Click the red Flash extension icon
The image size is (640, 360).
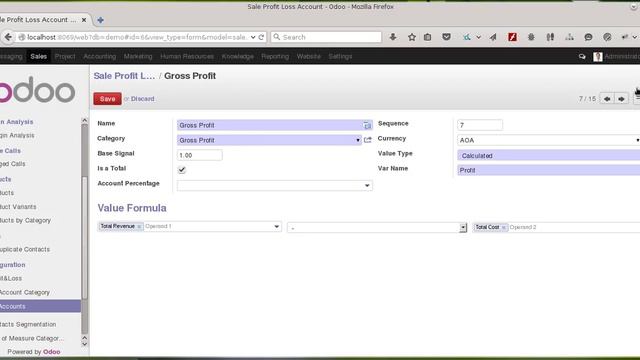click(x=512, y=37)
